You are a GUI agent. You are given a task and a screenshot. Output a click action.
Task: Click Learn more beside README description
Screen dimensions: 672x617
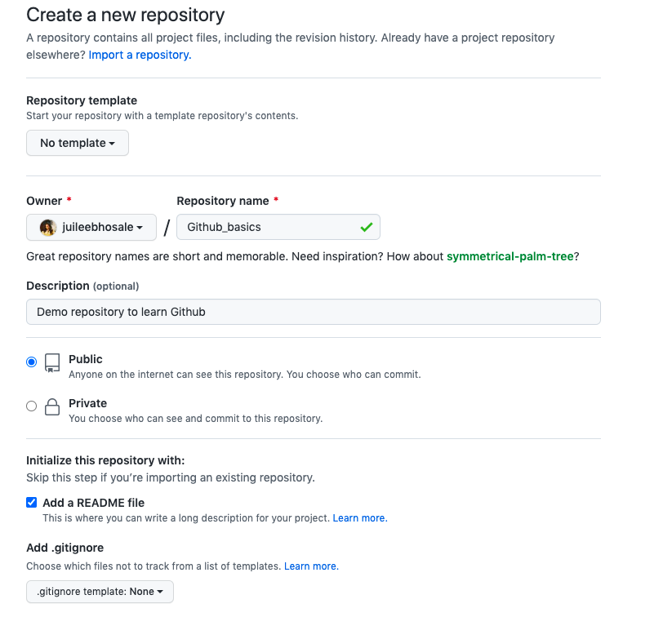358,517
